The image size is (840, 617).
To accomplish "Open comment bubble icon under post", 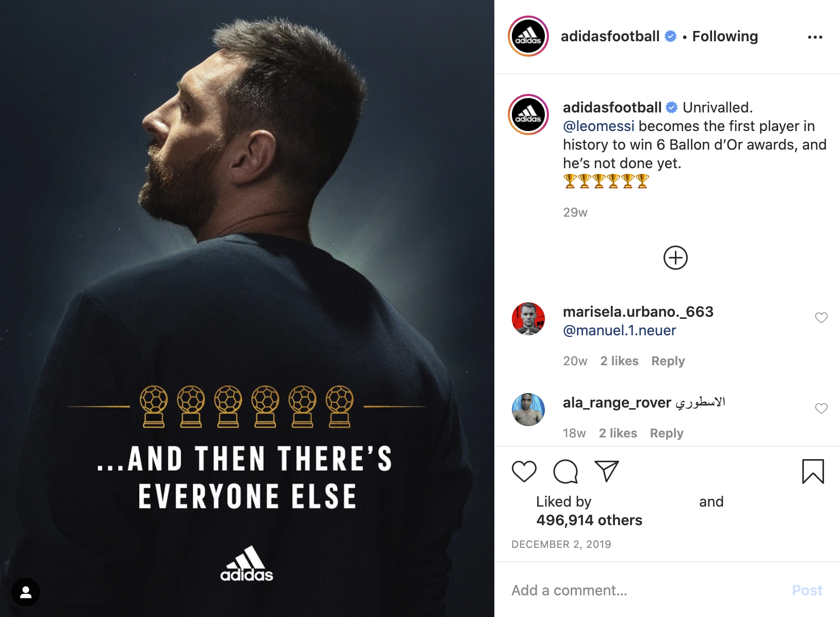I will (566, 471).
